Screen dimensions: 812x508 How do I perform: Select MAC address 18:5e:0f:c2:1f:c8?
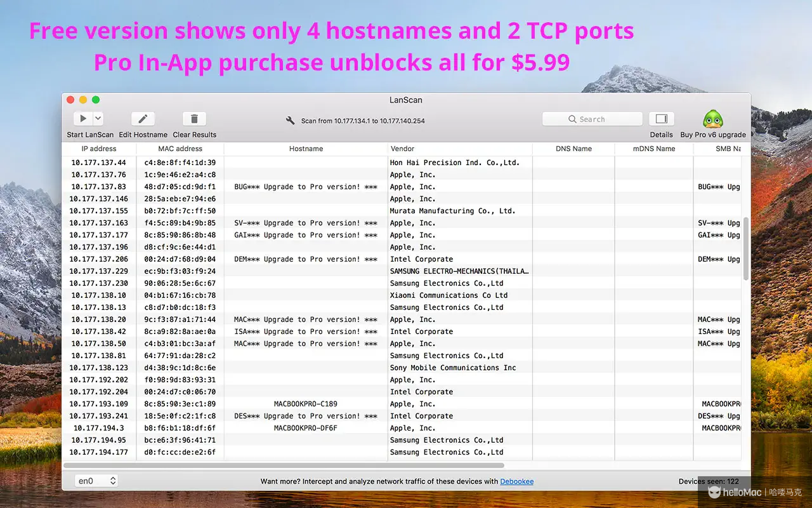(x=180, y=416)
